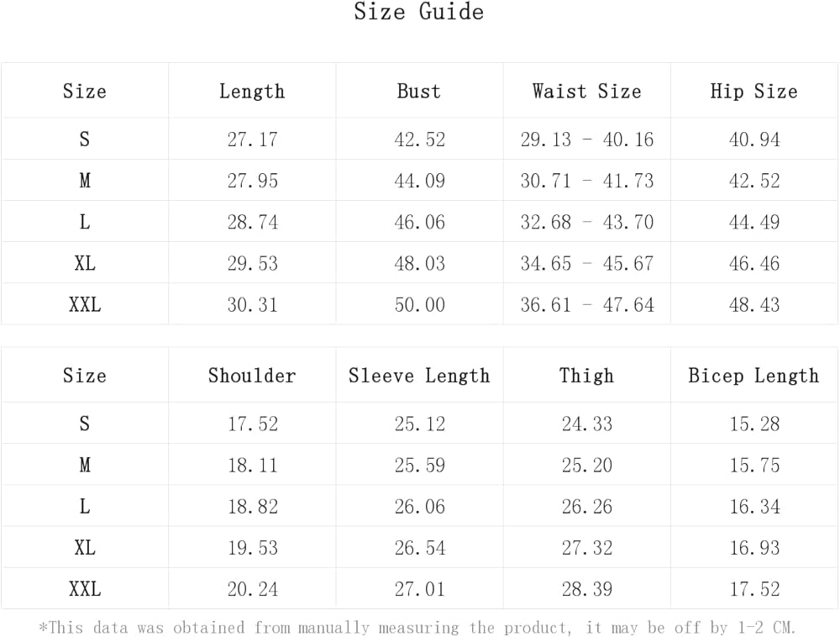Click the Bicep Length column header
The image size is (840, 637).
pos(753,376)
